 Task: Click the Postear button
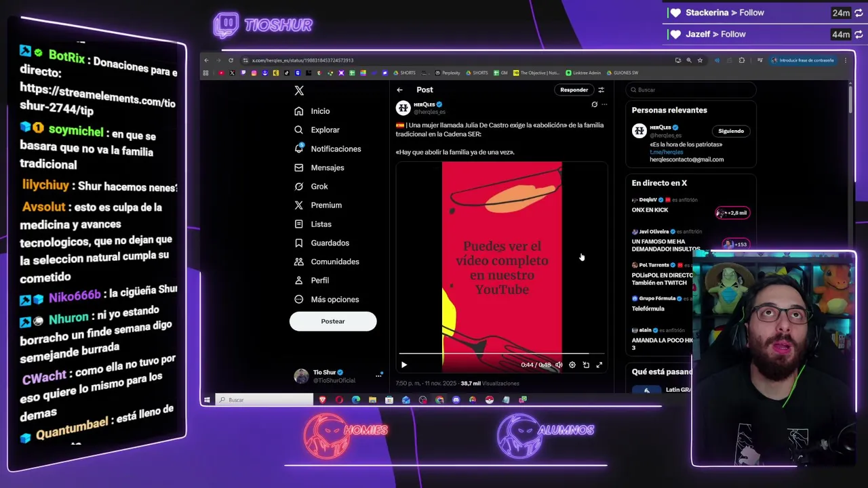pyautogui.click(x=333, y=321)
